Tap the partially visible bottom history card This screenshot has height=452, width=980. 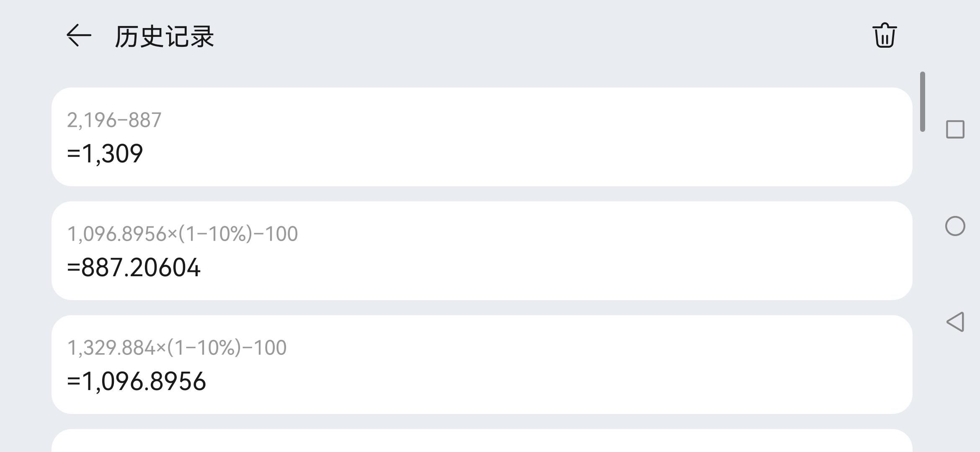pos(482,441)
